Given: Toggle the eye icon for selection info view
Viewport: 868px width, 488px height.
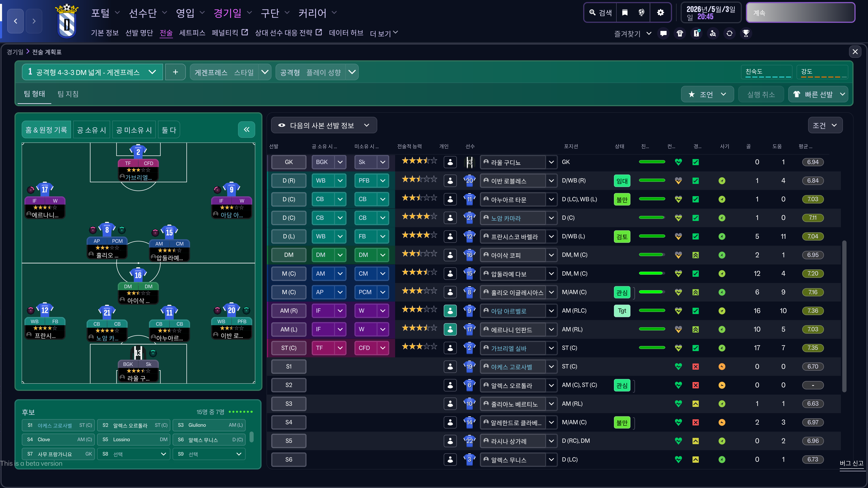Looking at the screenshot, I should [x=282, y=125].
